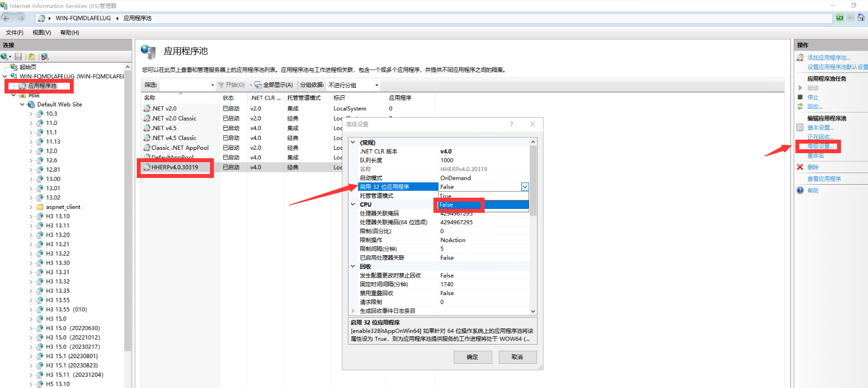
Task: Click 确定 to confirm advanced settings
Action: (x=472, y=357)
